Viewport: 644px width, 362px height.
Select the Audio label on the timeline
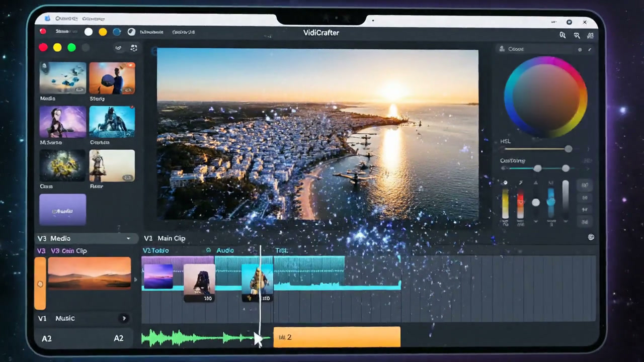pos(225,250)
